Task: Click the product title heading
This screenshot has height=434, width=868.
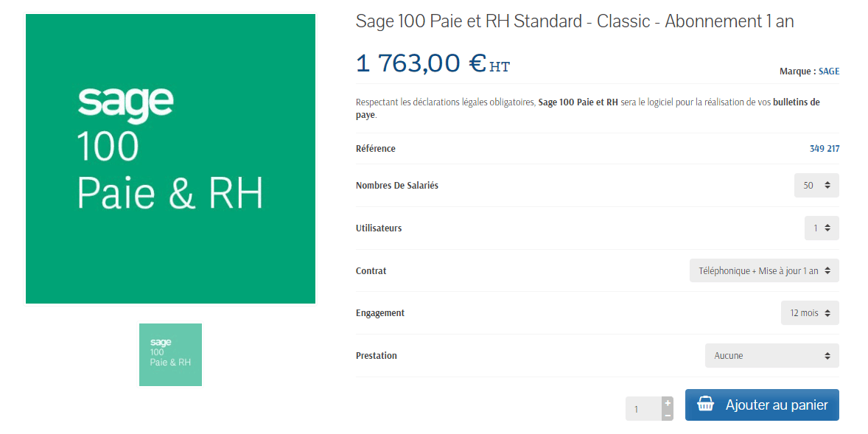Action: pyautogui.click(x=575, y=21)
